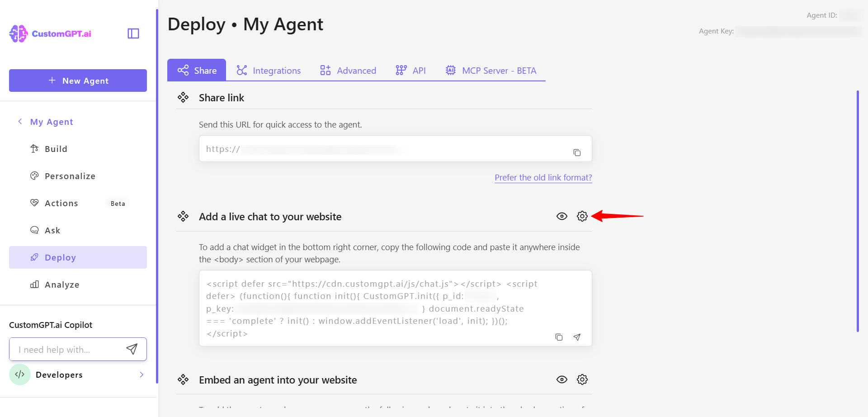Click the main page vertical scrollbar
The width and height of the screenshot is (868, 417).
click(858, 211)
